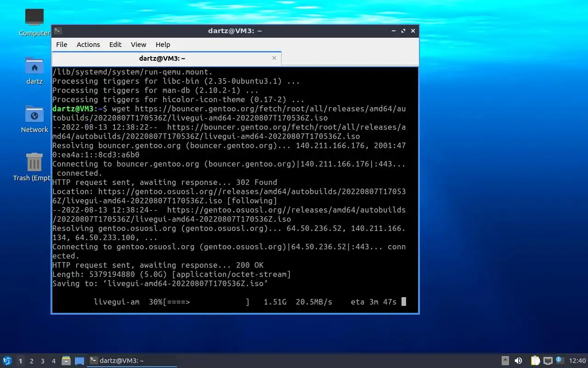Switch to workspace 1 in pager
This screenshot has width=588, height=368.
20,361
